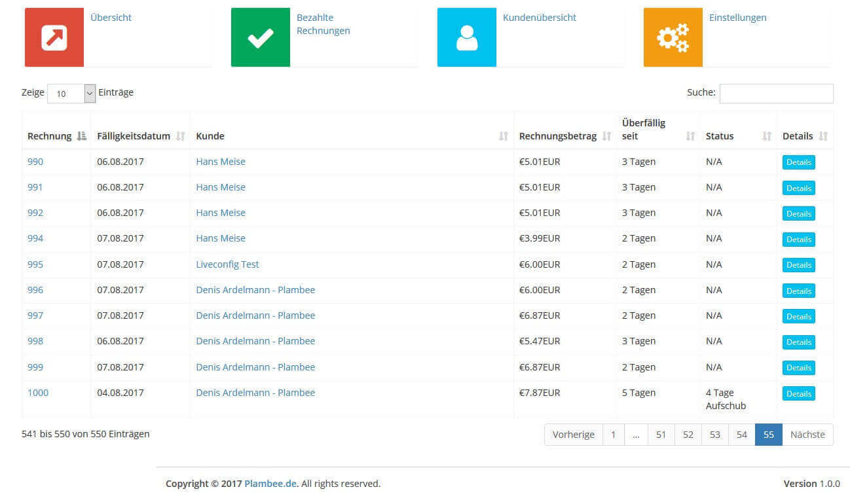Click the 541 bis 550 entries info text
Viewport: 850px width, 504px height.
click(86, 433)
